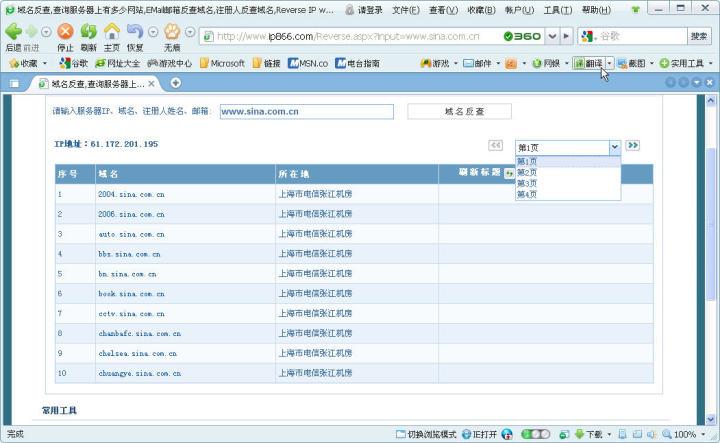
Task: Close the 域名反查 browser tab
Action: click(152, 83)
